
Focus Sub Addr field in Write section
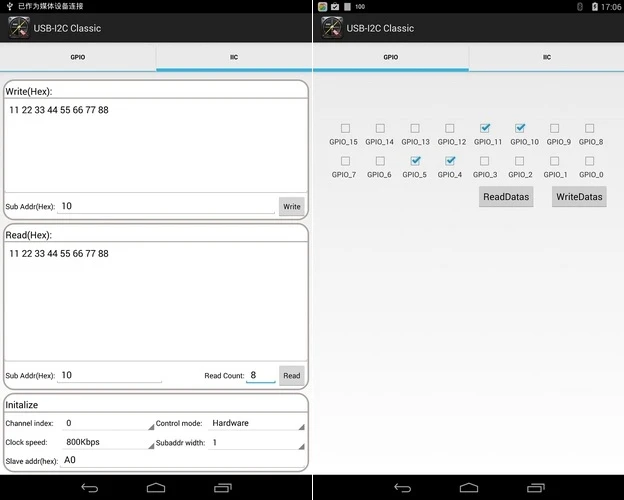(166, 206)
